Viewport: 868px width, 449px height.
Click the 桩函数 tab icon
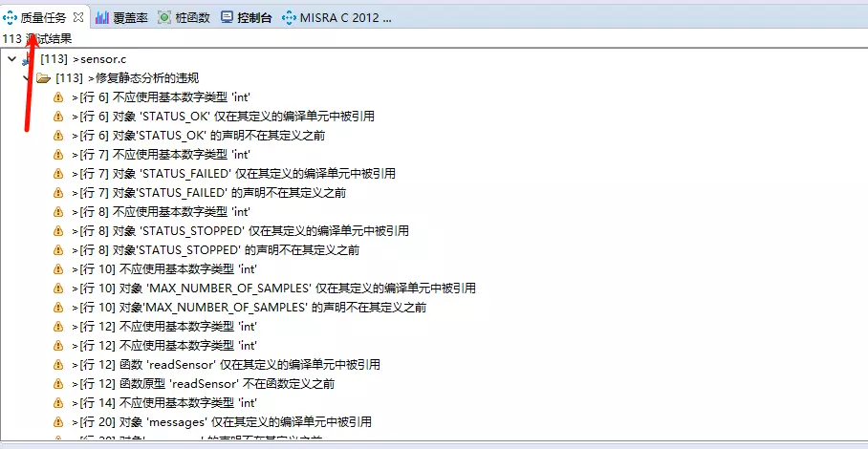coord(164,17)
